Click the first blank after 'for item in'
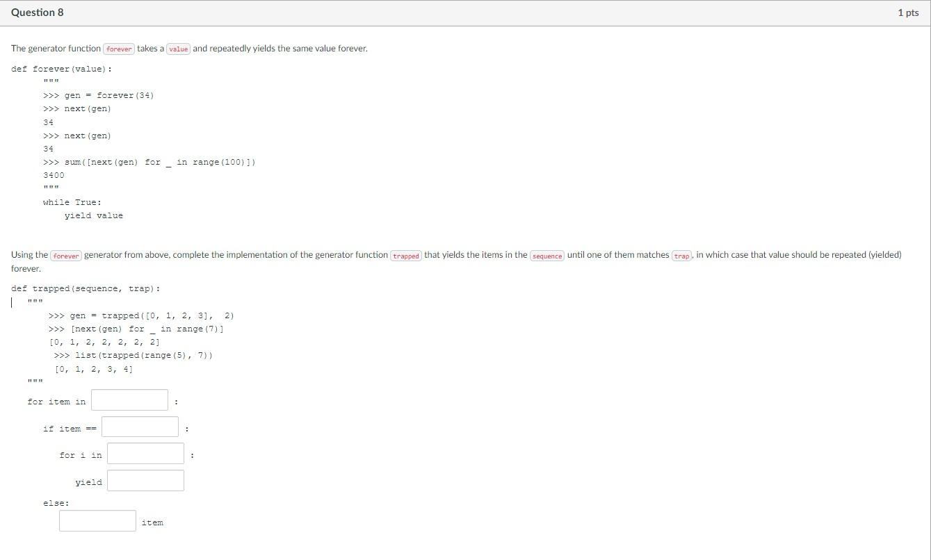This screenshot has width=931, height=560. coord(129,400)
